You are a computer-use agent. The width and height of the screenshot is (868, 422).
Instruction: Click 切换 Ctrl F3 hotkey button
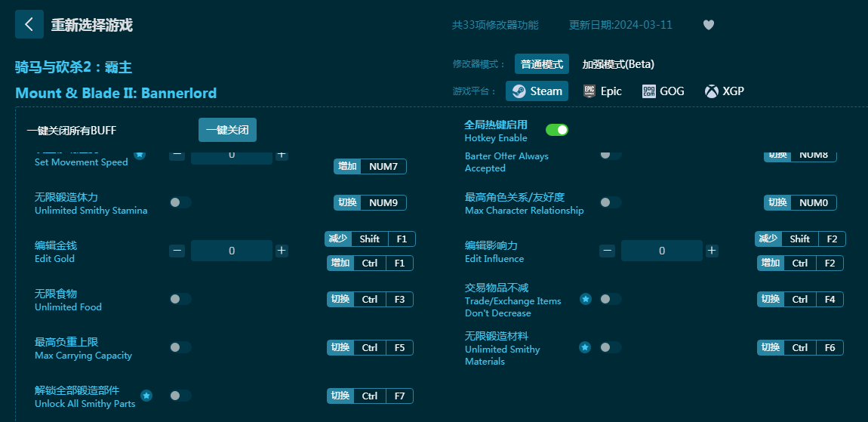[370, 299]
